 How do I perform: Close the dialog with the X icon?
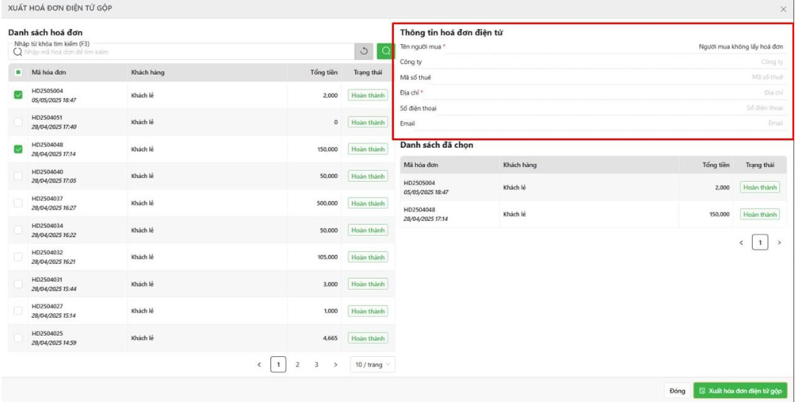783,9
